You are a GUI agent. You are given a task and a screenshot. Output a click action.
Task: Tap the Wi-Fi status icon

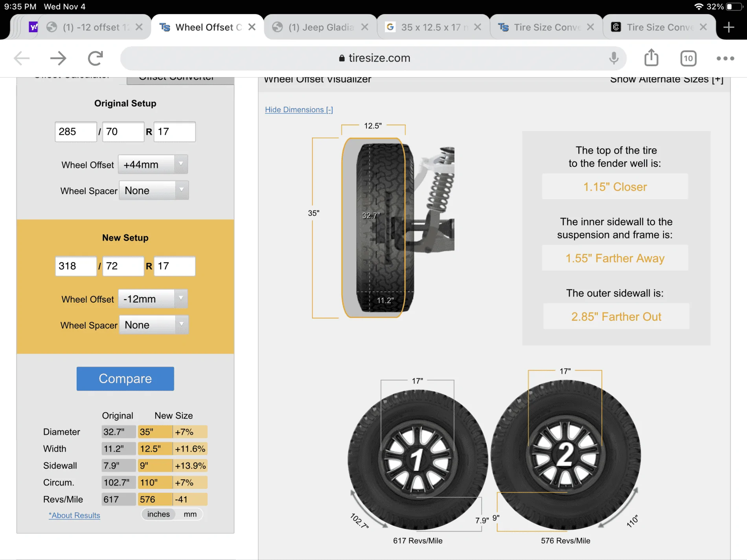tap(699, 6)
